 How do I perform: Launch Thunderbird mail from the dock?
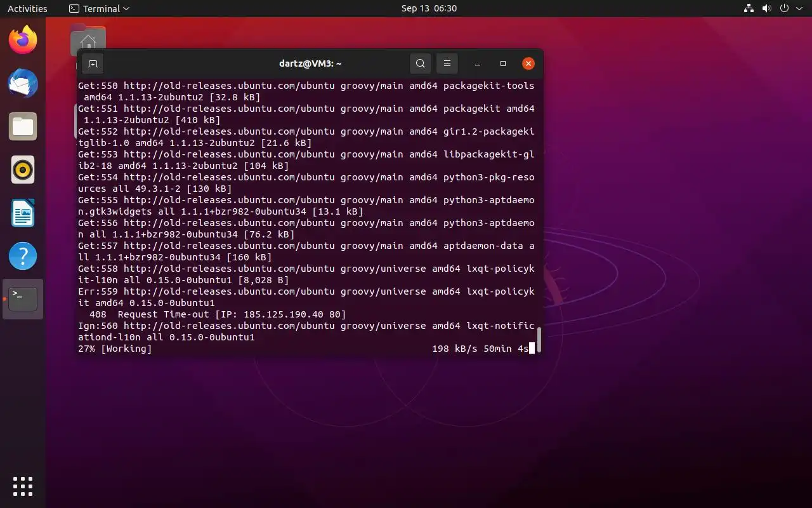coord(23,84)
